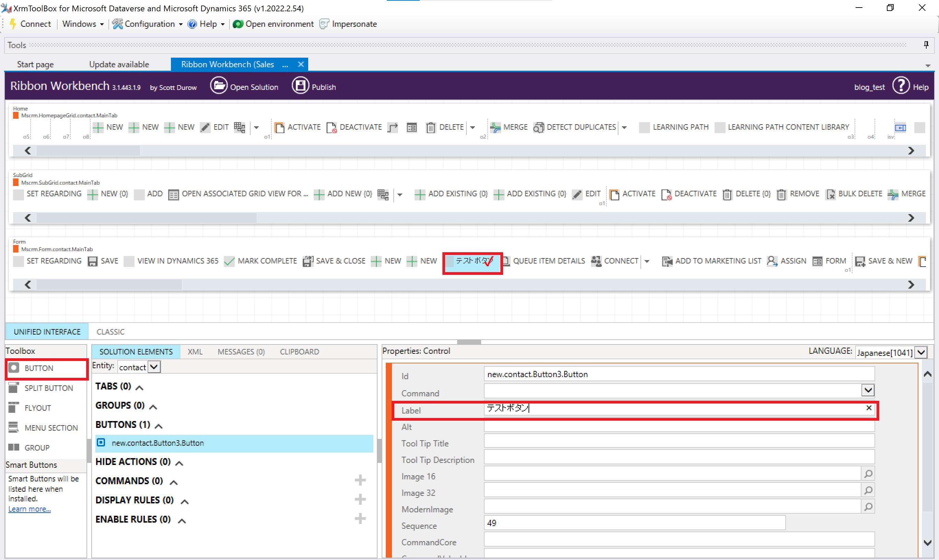939x560 pixels.
Task: Select SAVE & CLOSE in Form ribbon
Action: click(334, 261)
